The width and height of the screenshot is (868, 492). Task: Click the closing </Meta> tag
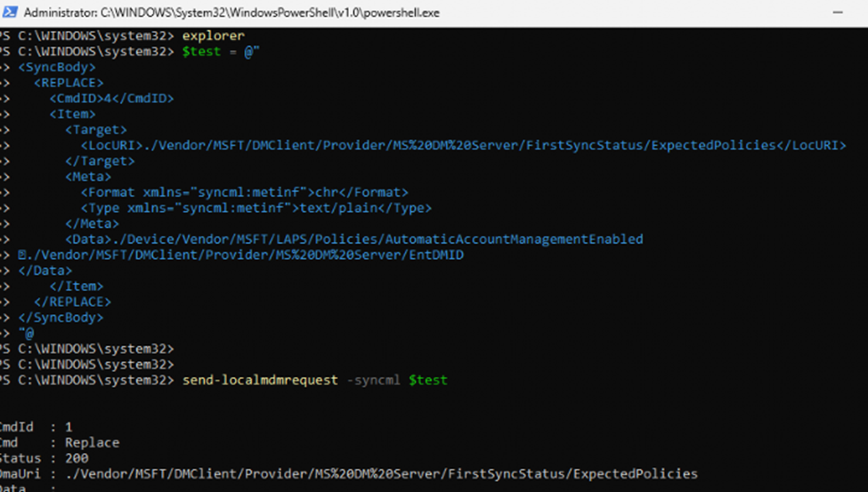92,223
